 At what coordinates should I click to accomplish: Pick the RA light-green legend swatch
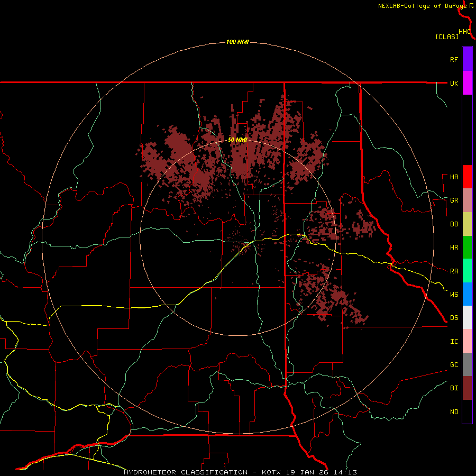tap(467, 271)
